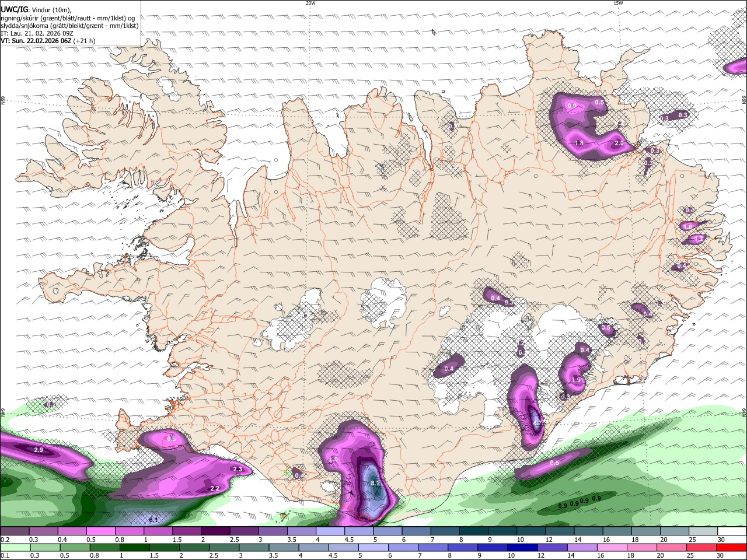Click the 8.2 precipitation value on south coast
The image size is (747, 560).
375,484
